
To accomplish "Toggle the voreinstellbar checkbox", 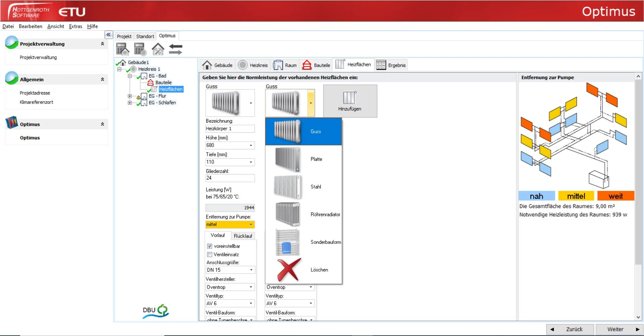I will pos(210,246).
